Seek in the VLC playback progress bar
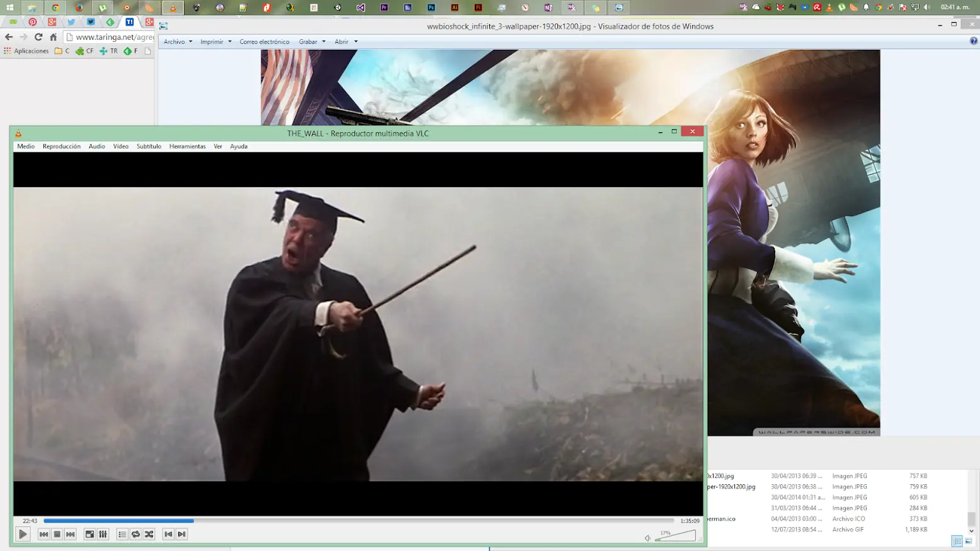The height and width of the screenshot is (551, 980). (358, 521)
